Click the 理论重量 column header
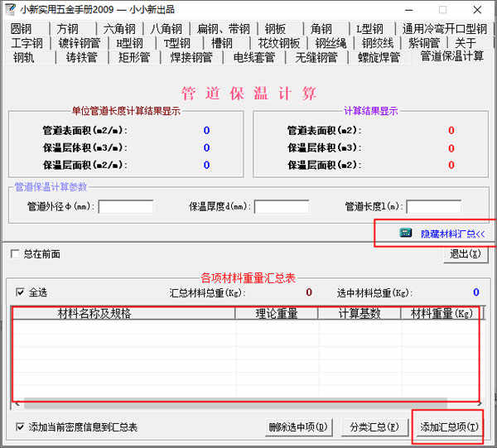Image resolution: width=497 pixels, height=448 pixels. coord(277,313)
